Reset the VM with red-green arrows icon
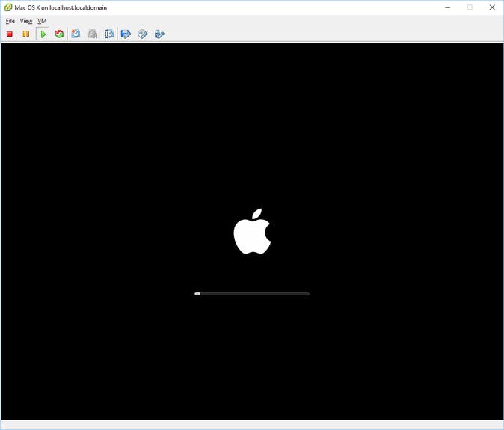Viewport: 504px width, 430px height. (59, 34)
